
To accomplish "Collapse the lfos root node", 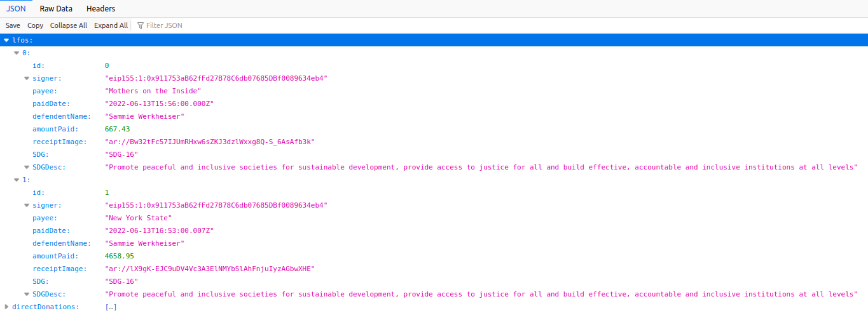I will coord(6,40).
